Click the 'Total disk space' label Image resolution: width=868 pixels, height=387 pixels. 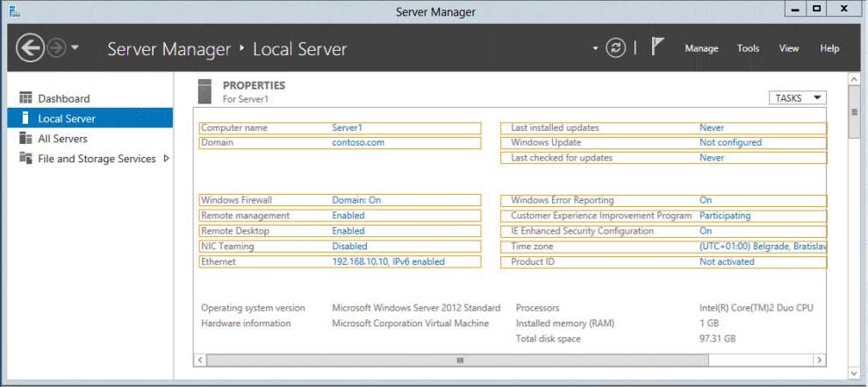tap(548, 338)
